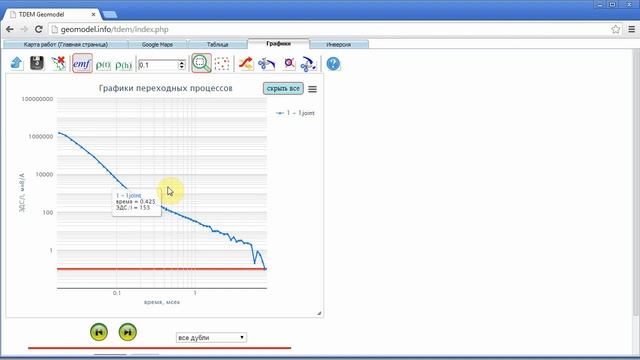Click the 0.1 numeric value field

(158, 65)
